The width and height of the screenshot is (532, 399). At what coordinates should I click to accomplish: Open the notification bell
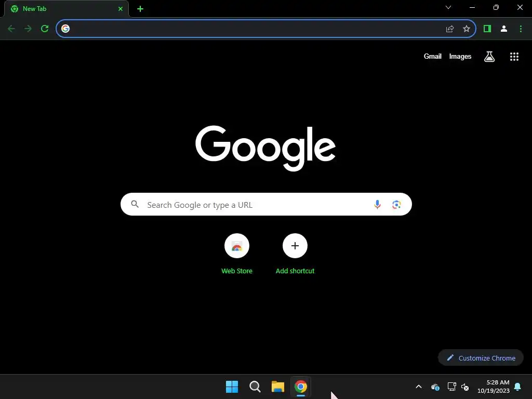(x=518, y=387)
